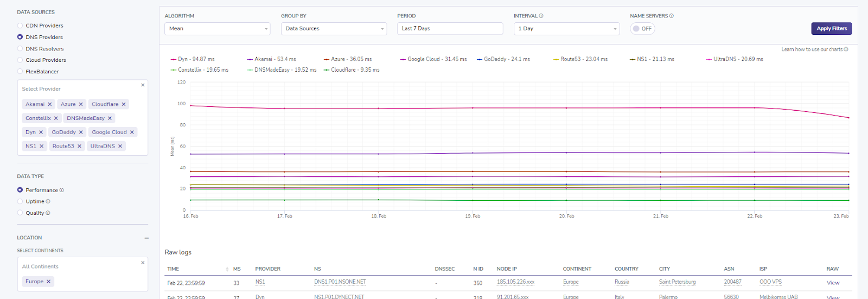868x299 pixels.
Task: Remove the GoDaddy provider tag
Action: [81, 132]
